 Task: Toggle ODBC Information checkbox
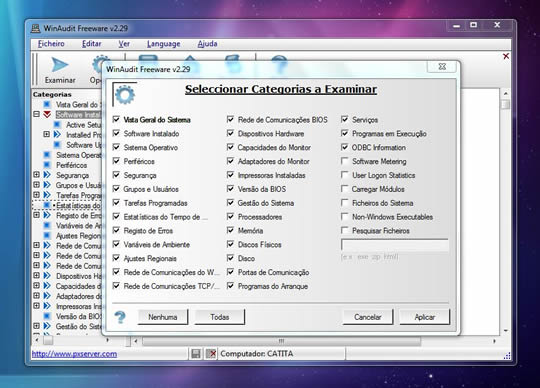(x=344, y=147)
